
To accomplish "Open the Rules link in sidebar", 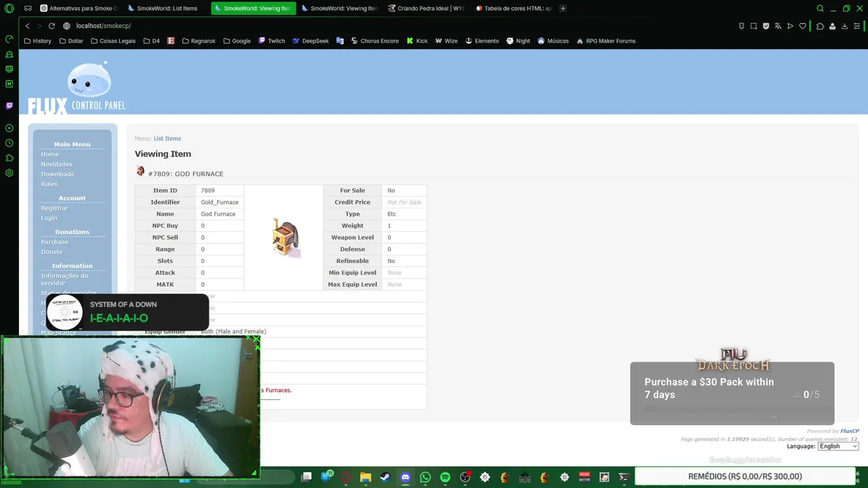I will (49, 184).
